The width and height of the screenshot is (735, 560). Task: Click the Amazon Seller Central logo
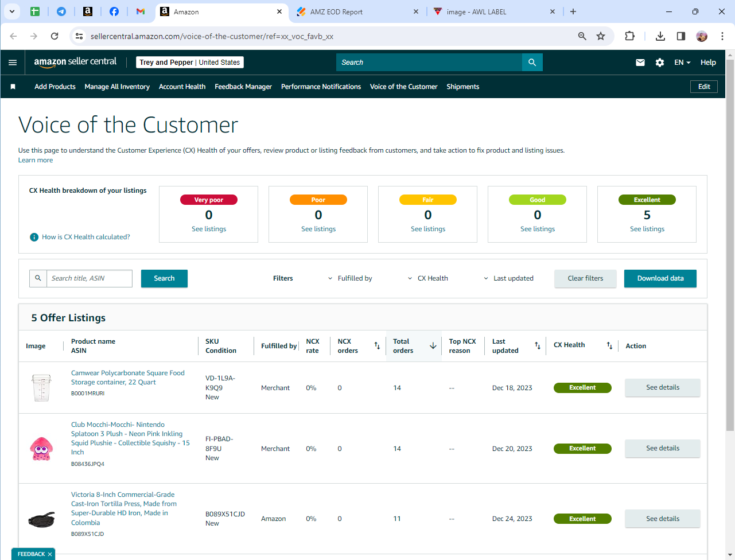pyautogui.click(x=75, y=62)
